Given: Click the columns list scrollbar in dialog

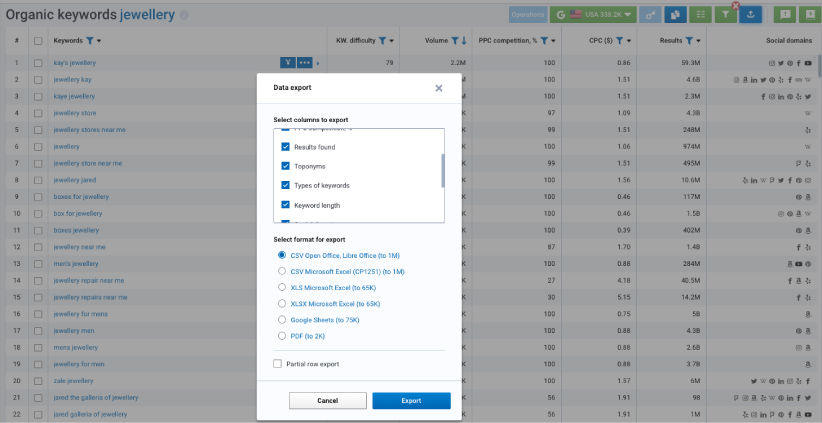Looking at the screenshot, I should 442,171.
